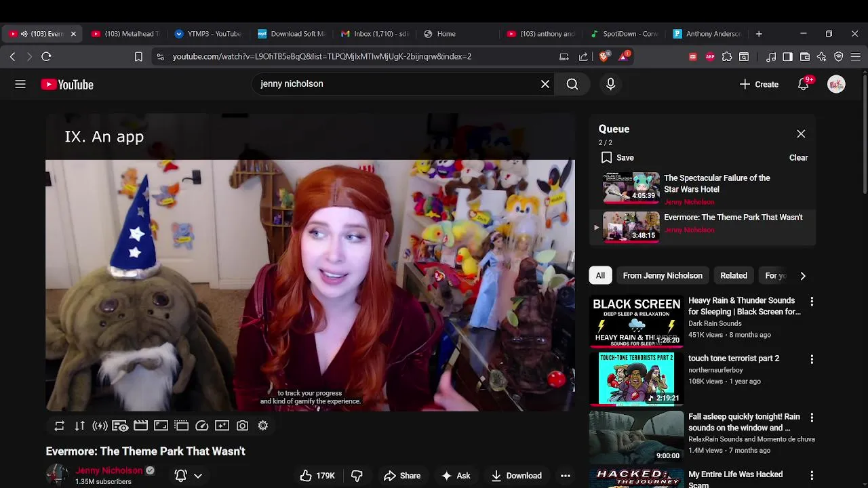Click the share page icon in the address bar
Viewport: 868px width, 488px height.
coord(583,57)
